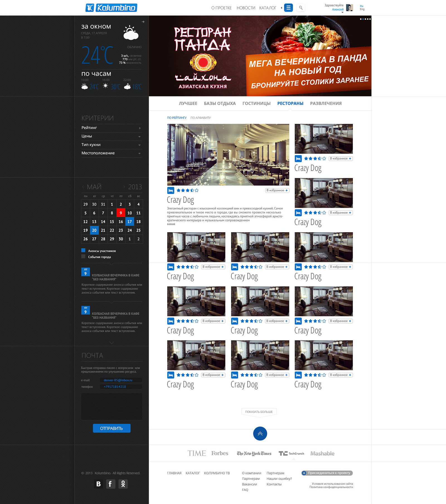Click the TIME logo

click(197, 453)
